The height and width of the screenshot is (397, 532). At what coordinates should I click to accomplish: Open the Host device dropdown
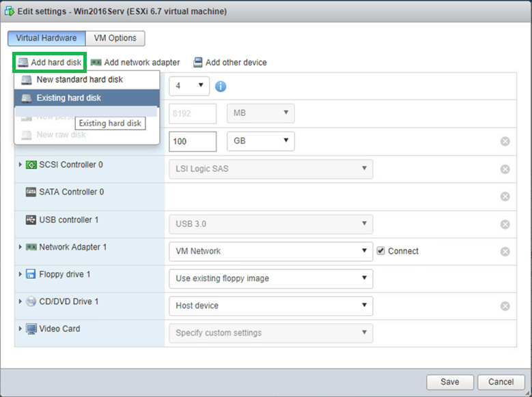(x=270, y=306)
